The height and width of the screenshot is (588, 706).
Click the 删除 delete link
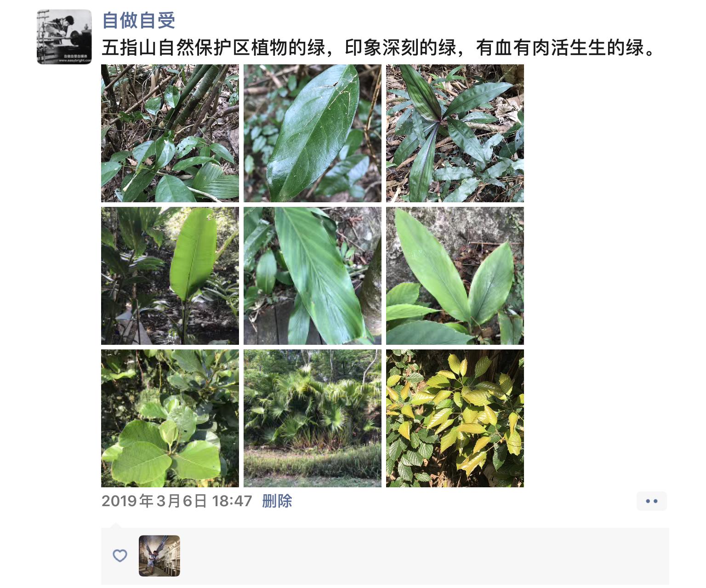[277, 501]
